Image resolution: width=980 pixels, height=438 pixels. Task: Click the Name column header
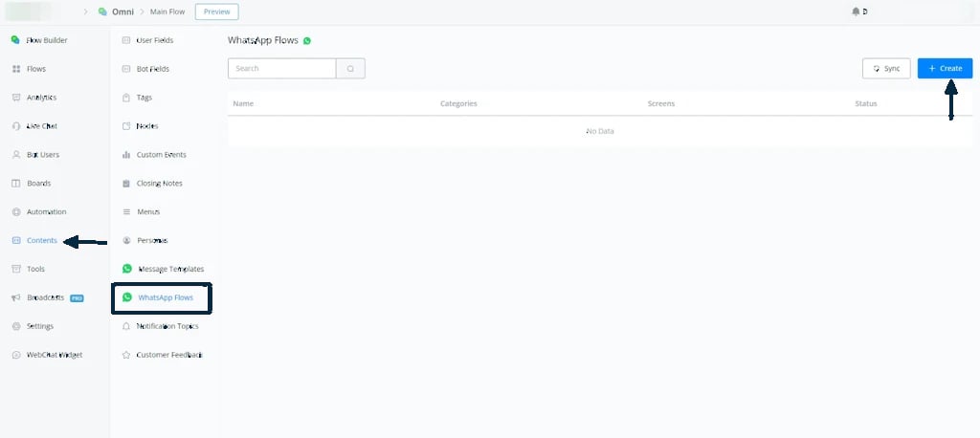click(243, 103)
